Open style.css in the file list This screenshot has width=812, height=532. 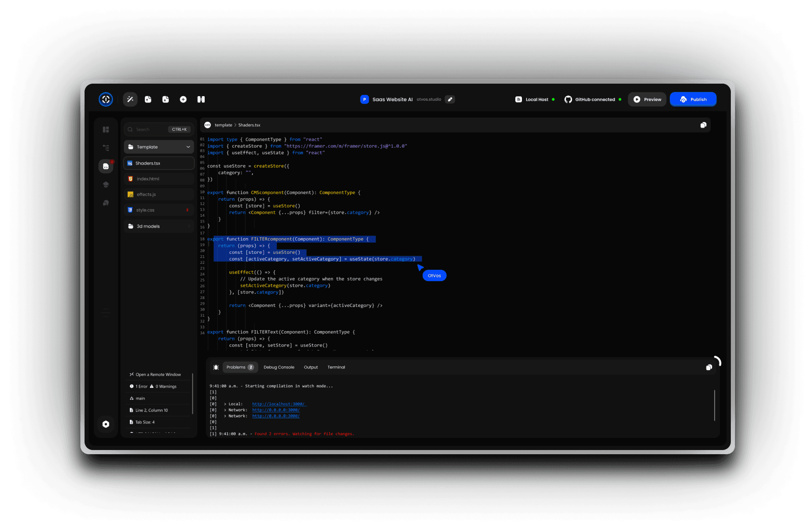[159, 210]
